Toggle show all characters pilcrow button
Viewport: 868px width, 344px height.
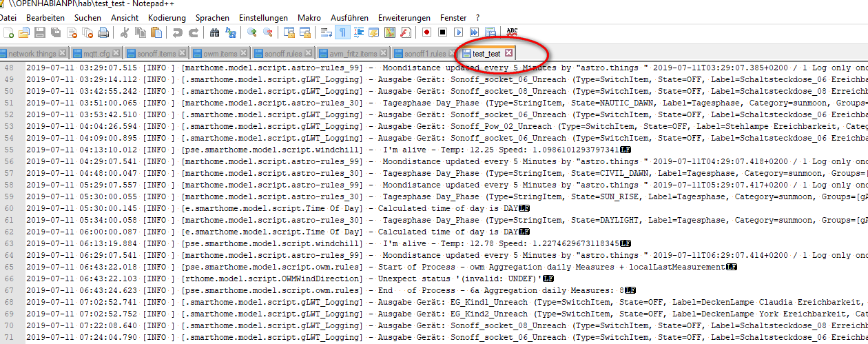coord(342,32)
